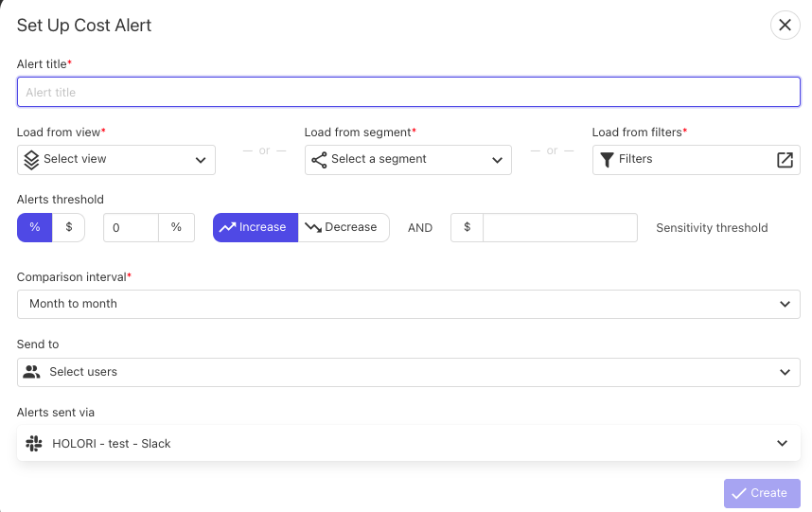
Task: Click the Slack logo icon
Action: click(x=34, y=443)
